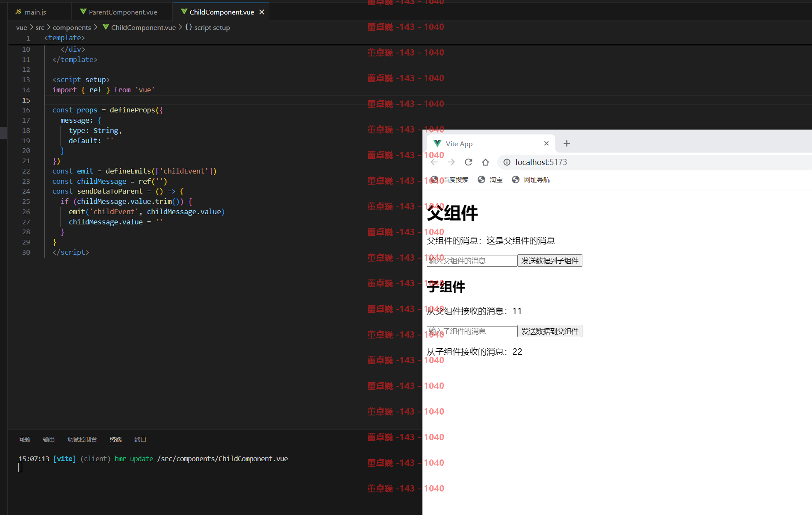Close the ChildComponent.vue tab
This screenshot has height=515, width=812.
pos(262,12)
